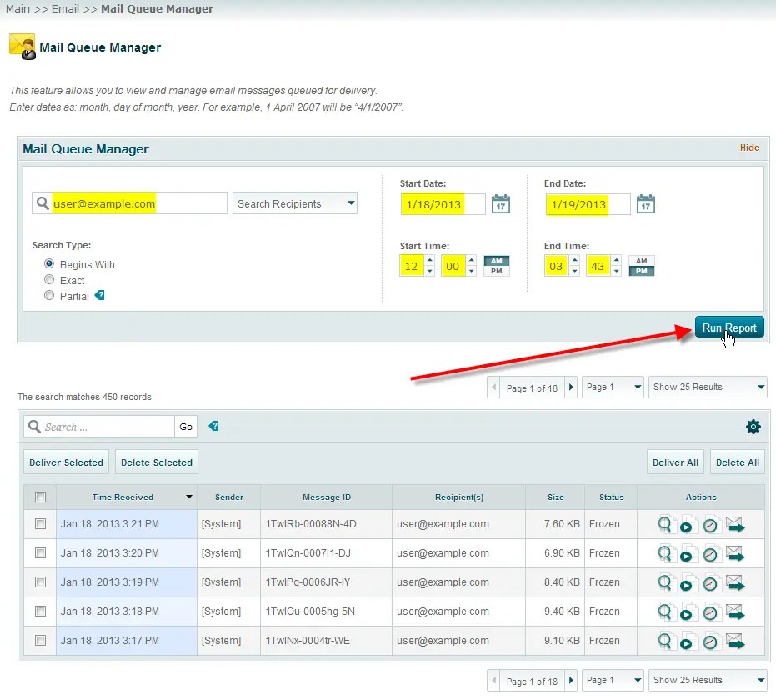The image size is (776, 700).
Task: Open the Search Recipients dropdown
Action: (294, 202)
